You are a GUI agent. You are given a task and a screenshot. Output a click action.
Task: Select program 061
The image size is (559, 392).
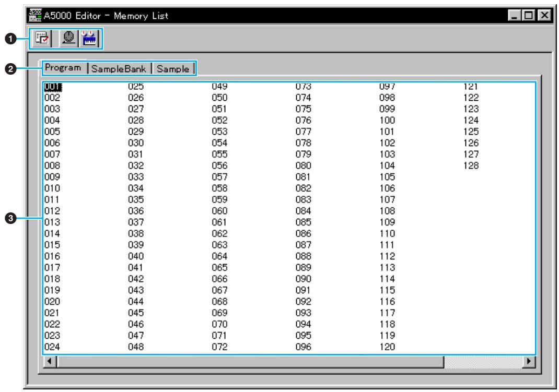point(219,222)
